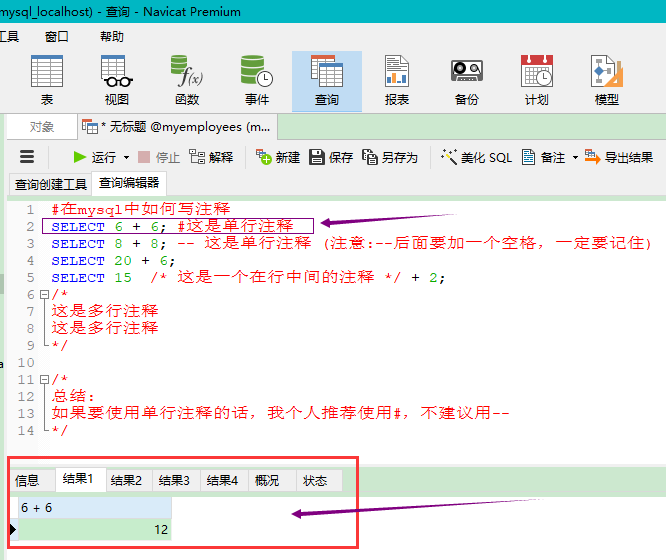The image size is (666, 560).
Task: Click the '总结:' comment line
Action: coord(73,396)
